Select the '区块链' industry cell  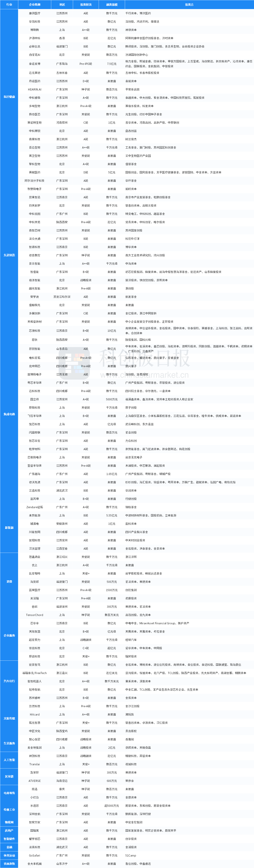point(9,776)
